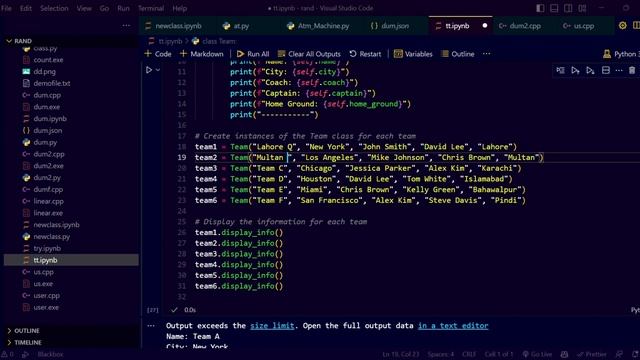Image resolution: width=640 pixels, height=360 pixels.
Task: Toggle panel layout icon
Action: click(554, 8)
